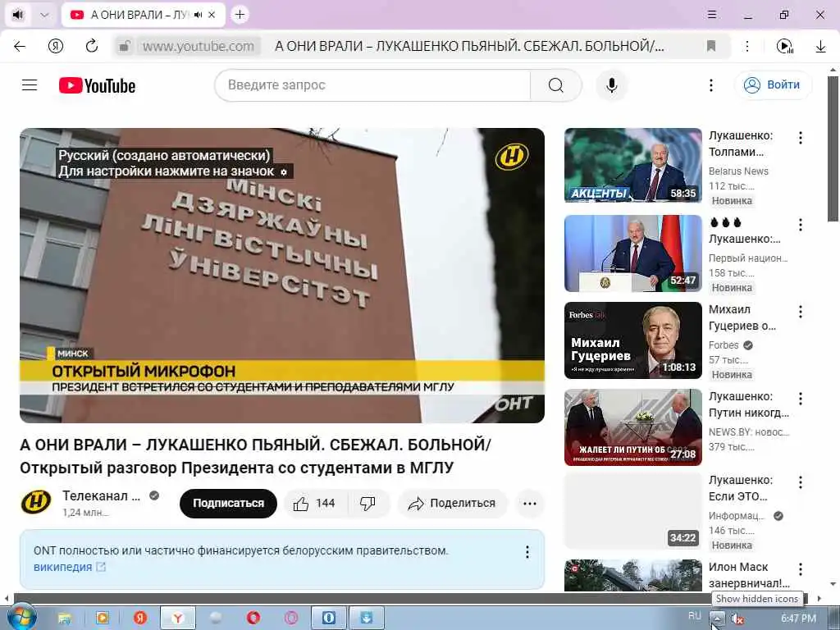Open picture-in-picture video play icon in toolbar

pos(784,46)
